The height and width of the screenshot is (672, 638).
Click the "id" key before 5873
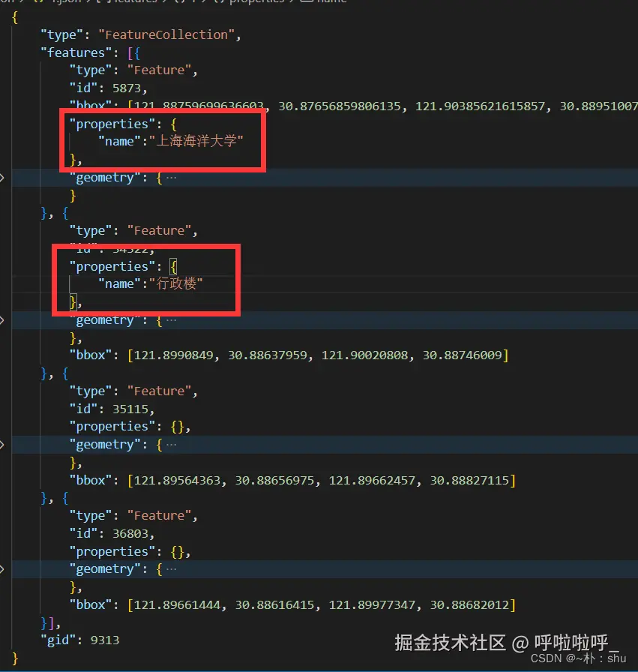(83, 88)
